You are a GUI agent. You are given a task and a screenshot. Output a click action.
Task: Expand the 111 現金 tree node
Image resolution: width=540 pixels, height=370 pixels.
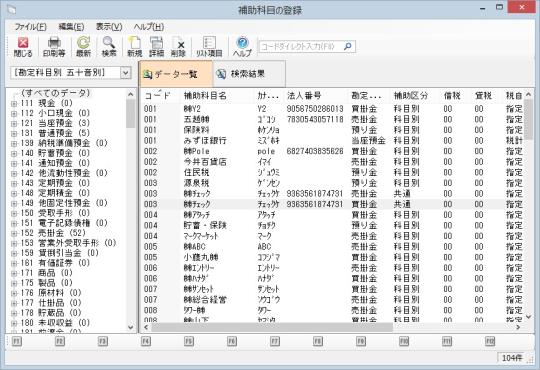point(14,104)
